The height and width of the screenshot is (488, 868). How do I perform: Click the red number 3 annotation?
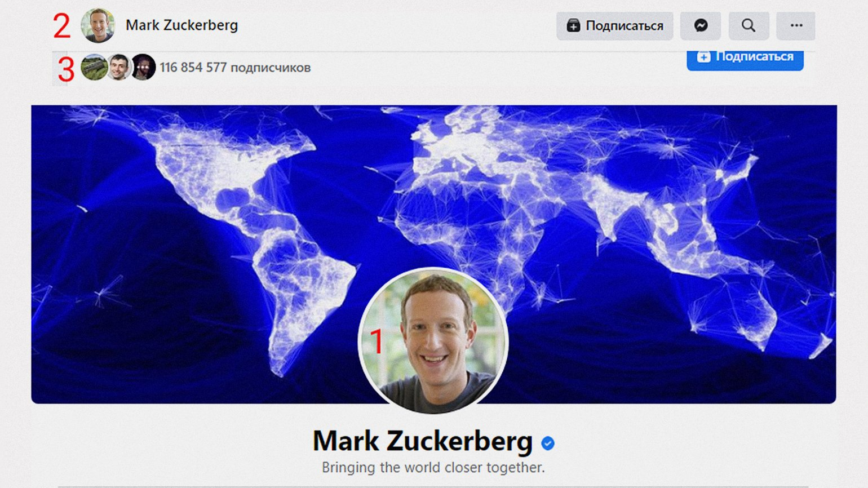67,70
